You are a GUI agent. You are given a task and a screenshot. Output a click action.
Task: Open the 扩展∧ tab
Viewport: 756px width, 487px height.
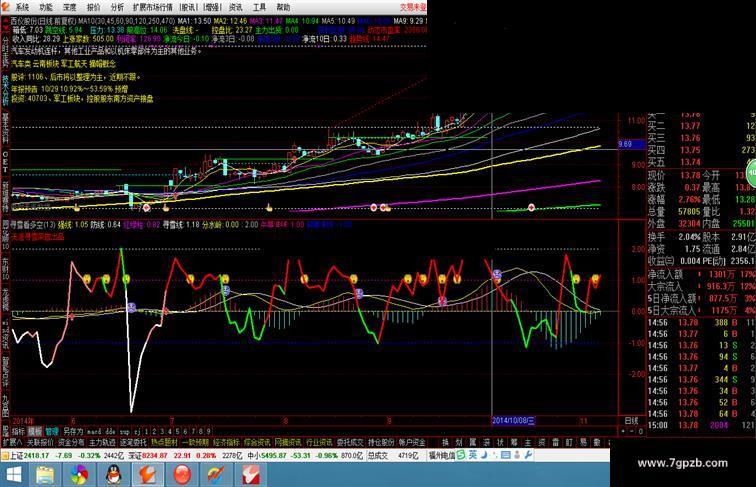tap(12, 442)
